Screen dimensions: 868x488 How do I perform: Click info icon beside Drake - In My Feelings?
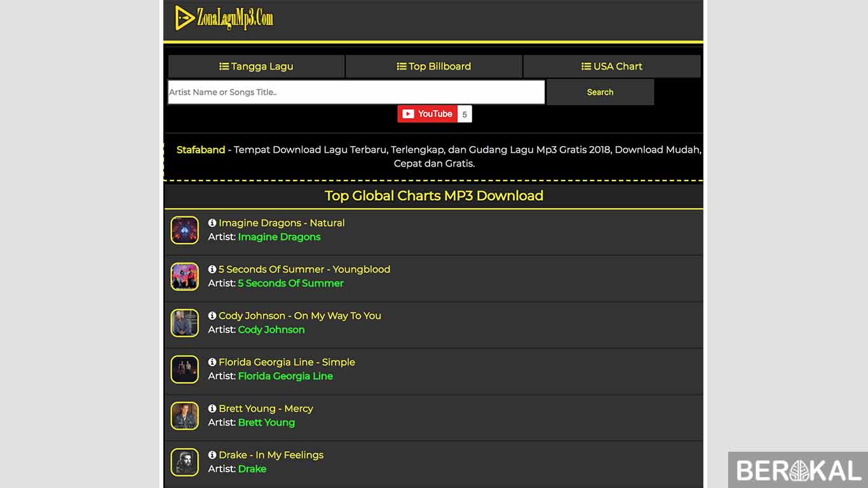point(212,455)
